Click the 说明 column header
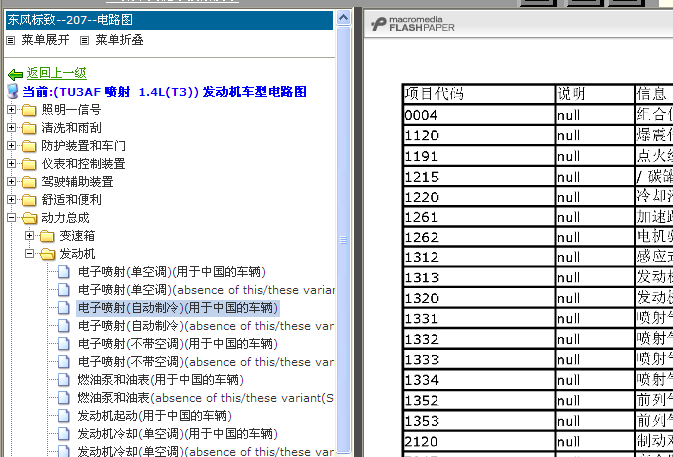The image size is (673, 457). point(594,94)
